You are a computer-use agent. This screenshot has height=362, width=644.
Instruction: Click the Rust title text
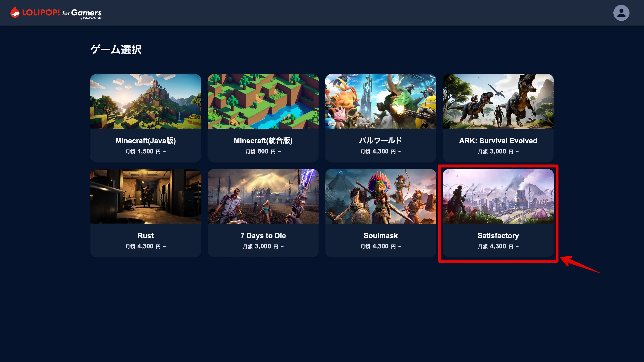pos(146,236)
